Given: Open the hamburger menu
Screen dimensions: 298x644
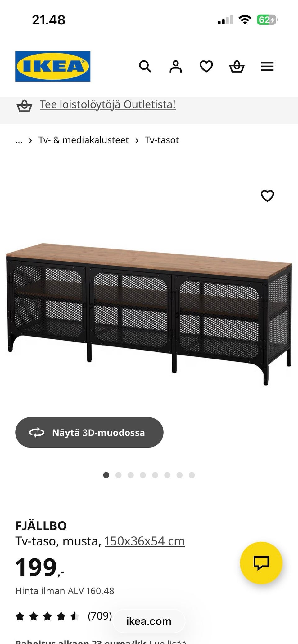Looking at the screenshot, I should tap(267, 66).
